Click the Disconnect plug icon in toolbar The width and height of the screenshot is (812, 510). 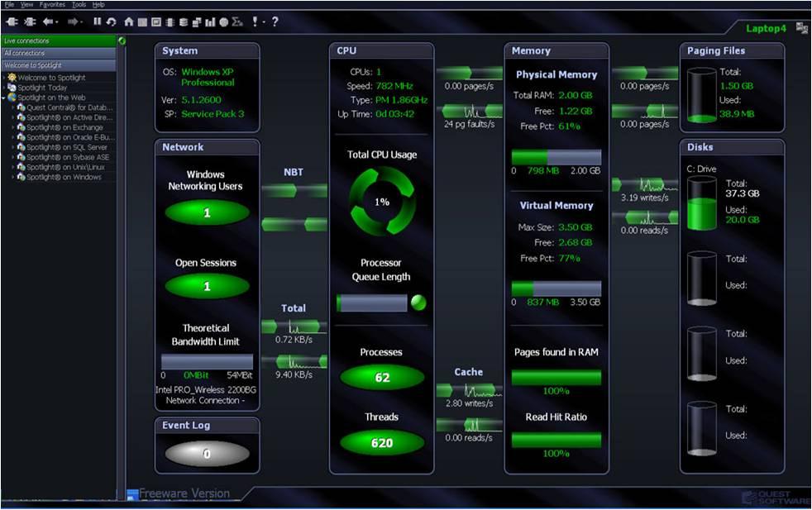click(x=31, y=21)
